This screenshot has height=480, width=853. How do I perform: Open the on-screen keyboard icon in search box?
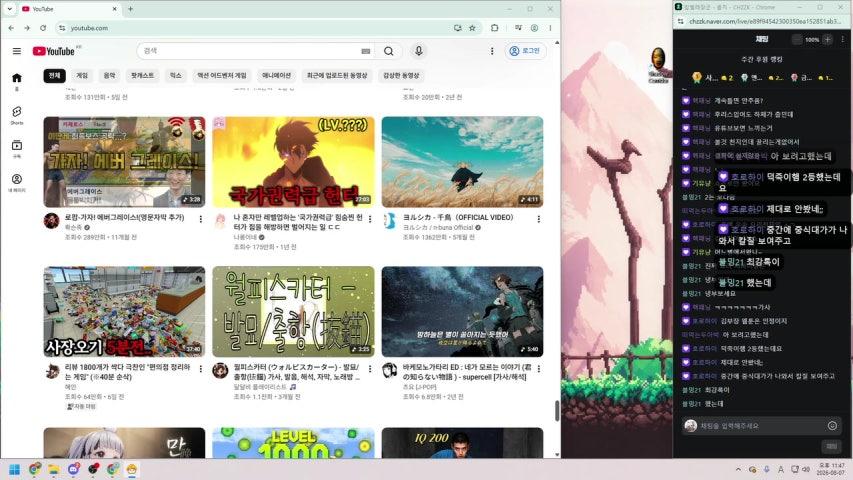(x=366, y=51)
